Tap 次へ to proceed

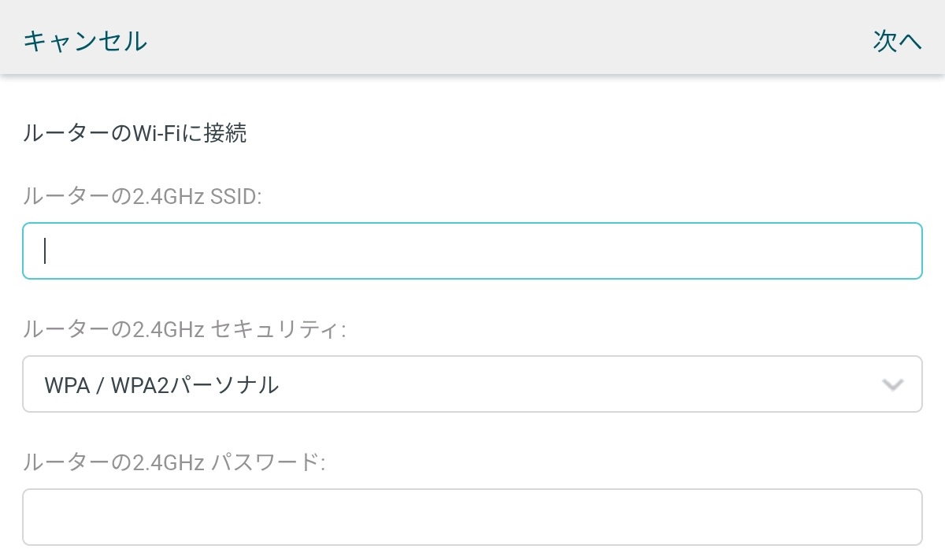897,40
